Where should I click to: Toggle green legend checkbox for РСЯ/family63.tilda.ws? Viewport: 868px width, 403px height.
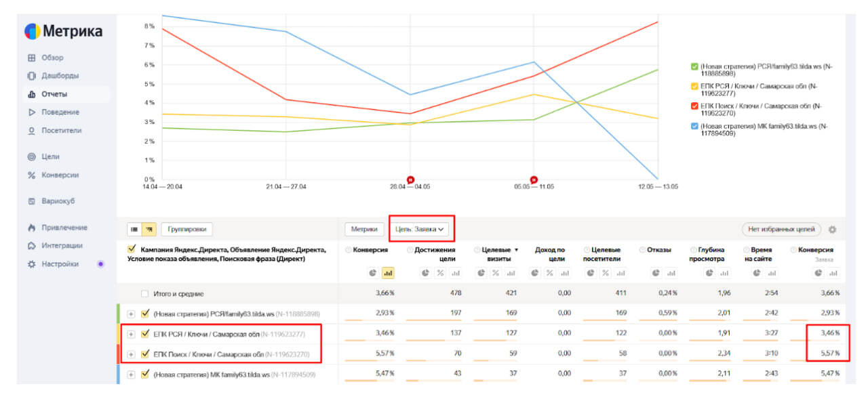click(x=694, y=66)
